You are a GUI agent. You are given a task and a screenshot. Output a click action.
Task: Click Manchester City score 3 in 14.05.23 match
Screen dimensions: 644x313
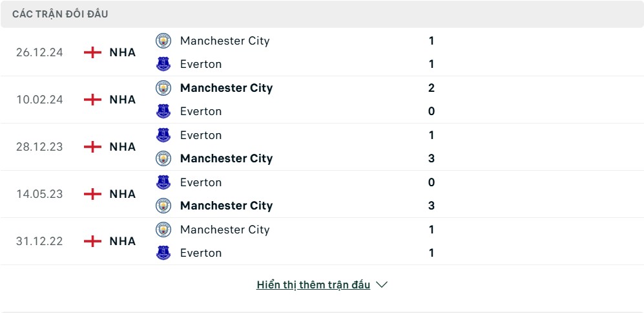tap(431, 206)
